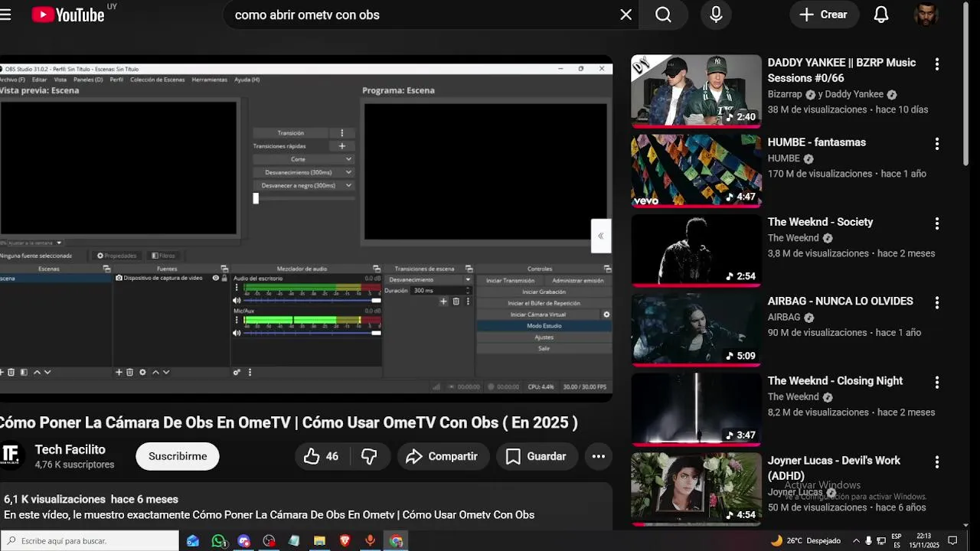The width and height of the screenshot is (980, 551).
Task: Click the plus icon under OBS Fuentes
Action: tap(119, 372)
